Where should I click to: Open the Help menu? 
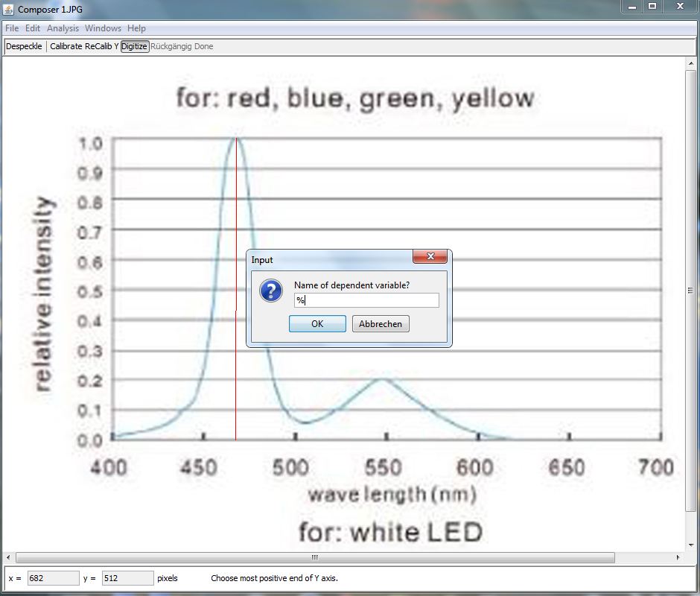point(136,28)
